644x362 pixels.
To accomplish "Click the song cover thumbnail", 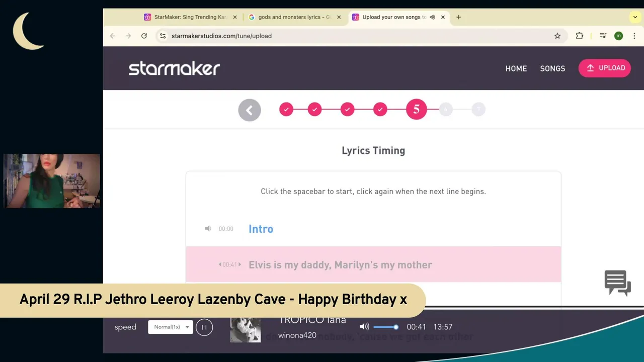I will coord(246,330).
